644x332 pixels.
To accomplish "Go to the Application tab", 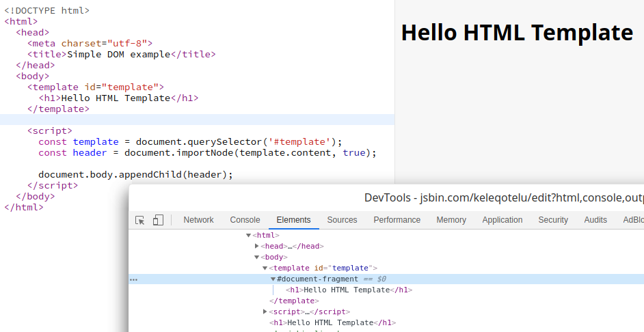I will pyautogui.click(x=502, y=220).
